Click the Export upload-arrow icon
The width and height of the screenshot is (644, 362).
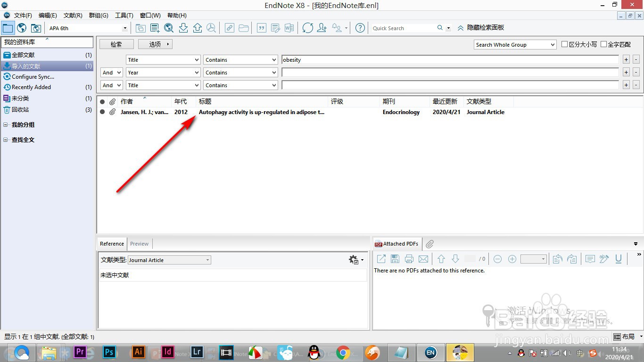pos(198,28)
